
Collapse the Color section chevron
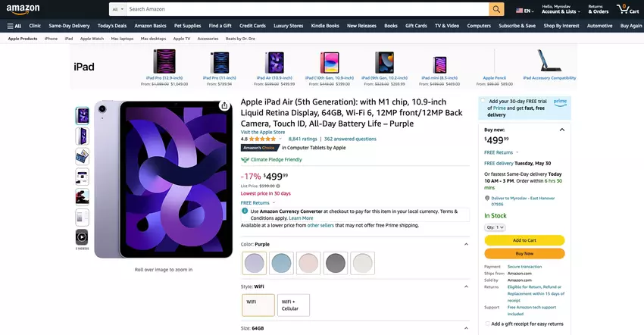[x=466, y=244]
